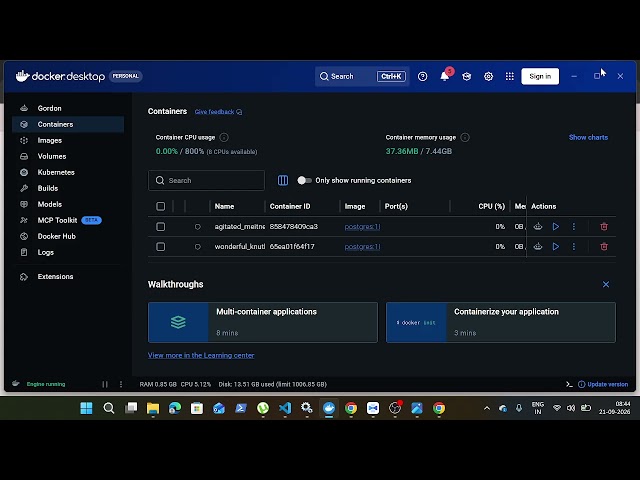Start the agitated_meitner container
Viewport: 640px width, 480px height.
coord(556,227)
